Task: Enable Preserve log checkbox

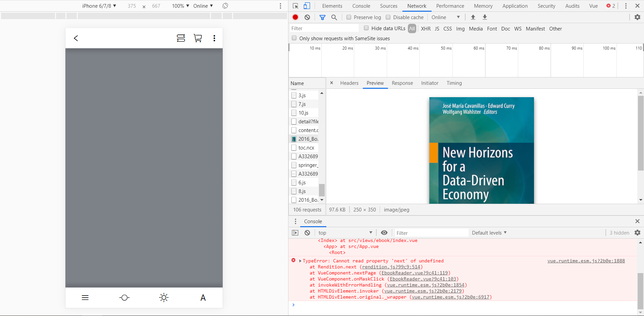Action: click(x=349, y=17)
